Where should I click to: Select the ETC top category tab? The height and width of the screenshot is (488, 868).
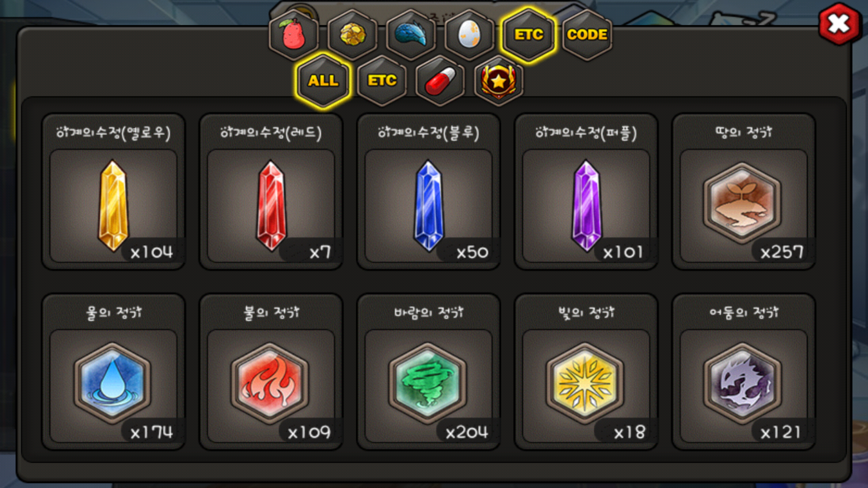(528, 35)
